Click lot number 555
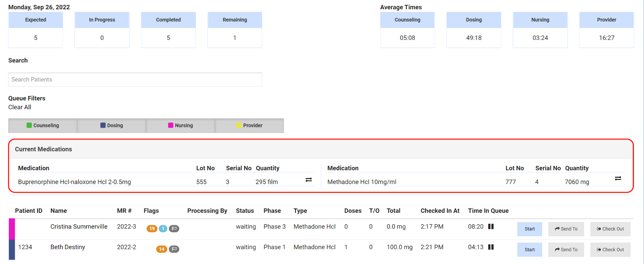Image resolution: width=644 pixels, height=264 pixels. coord(201,182)
